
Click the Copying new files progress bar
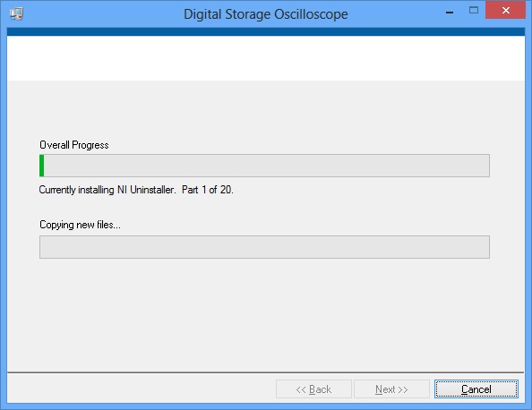point(264,247)
